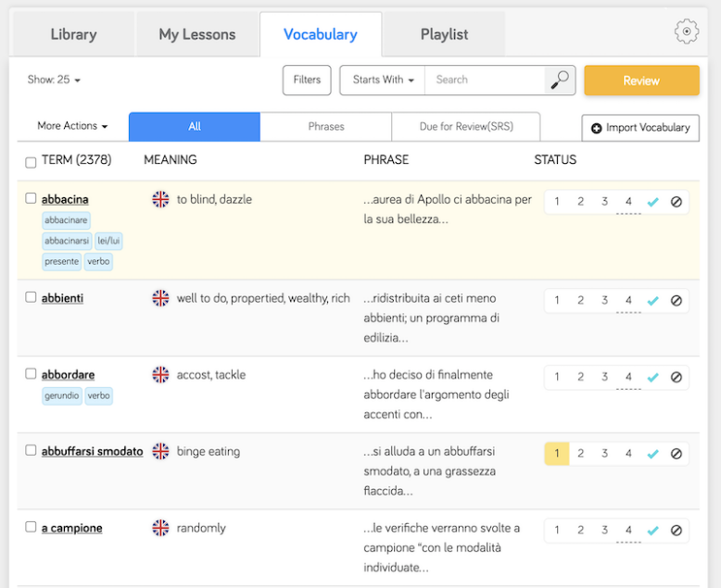Tick the checkbox for abbacina

click(x=31, y=198)
